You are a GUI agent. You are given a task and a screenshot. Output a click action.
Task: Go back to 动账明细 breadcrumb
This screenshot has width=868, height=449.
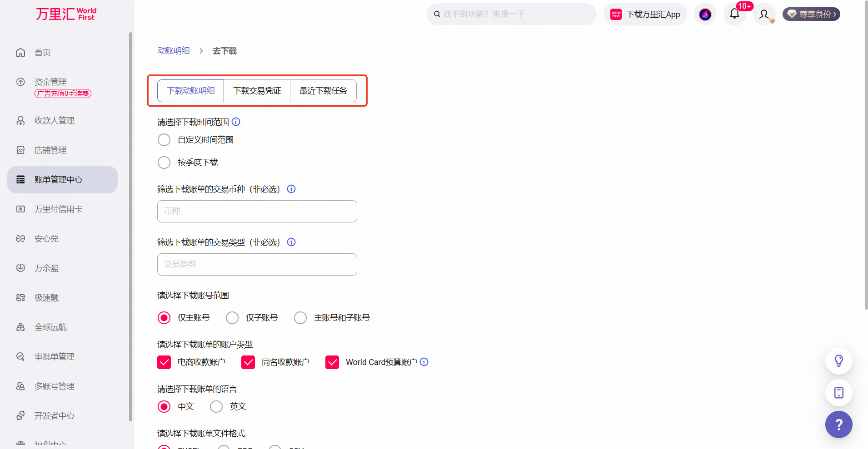174,51
